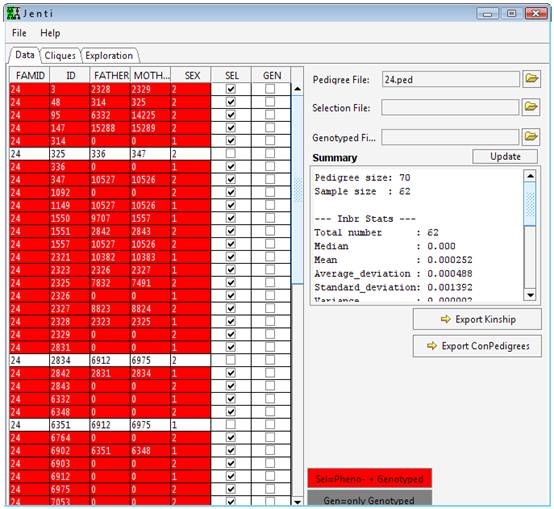Click the SEL column header
This screenshot has height=509, width=554.
coord(231,75)
